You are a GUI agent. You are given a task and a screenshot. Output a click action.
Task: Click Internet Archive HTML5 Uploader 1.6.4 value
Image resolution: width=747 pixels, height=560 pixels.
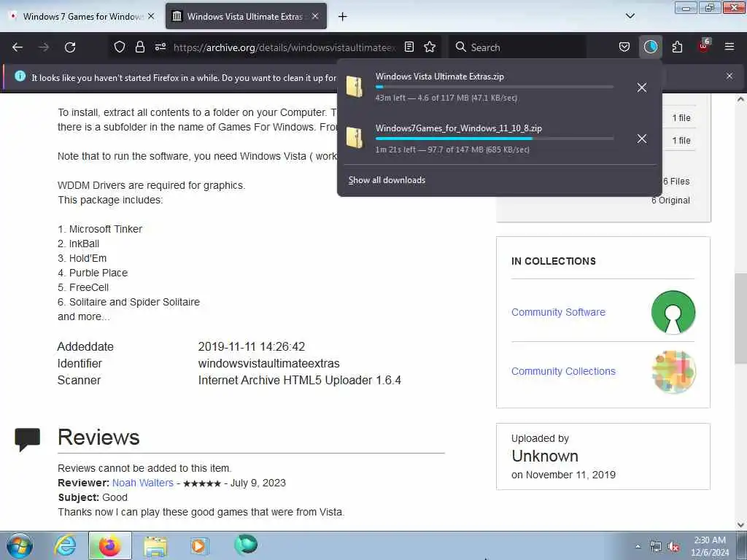pyautogui.click(x=300, y=380)
